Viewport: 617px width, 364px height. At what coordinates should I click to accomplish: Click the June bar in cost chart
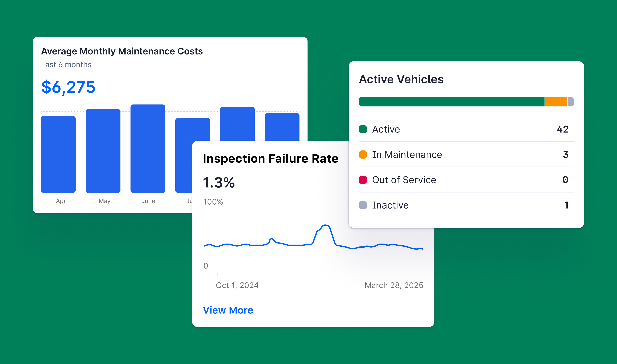pyautogui.click(x=148, y=148)
